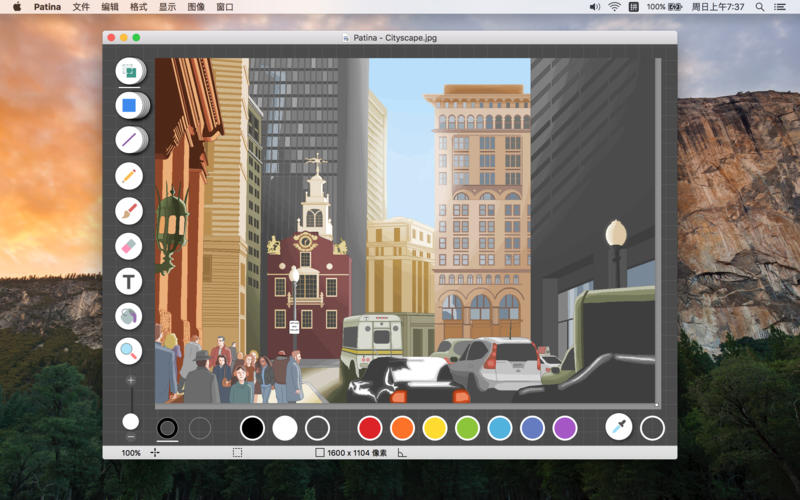Click the dashed selection size icon in status bar

point(237,453)
